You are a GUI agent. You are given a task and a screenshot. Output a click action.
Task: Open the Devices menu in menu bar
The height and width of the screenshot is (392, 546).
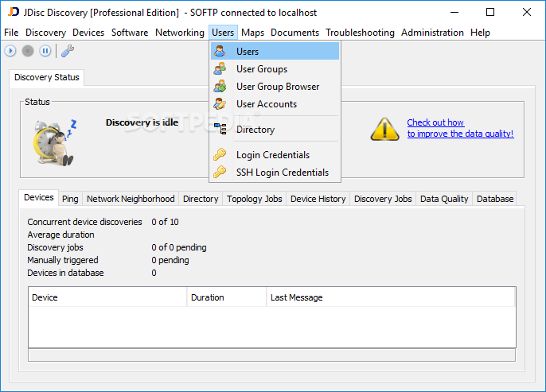(88, 33)
